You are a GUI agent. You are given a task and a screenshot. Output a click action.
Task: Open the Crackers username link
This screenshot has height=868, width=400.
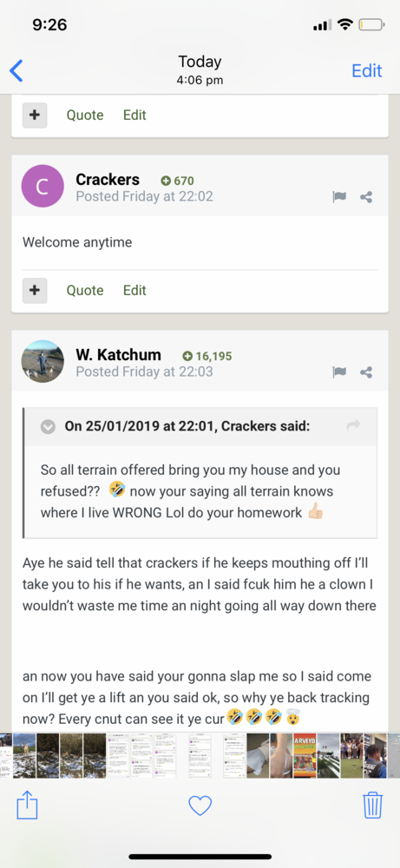coord(108,180)
